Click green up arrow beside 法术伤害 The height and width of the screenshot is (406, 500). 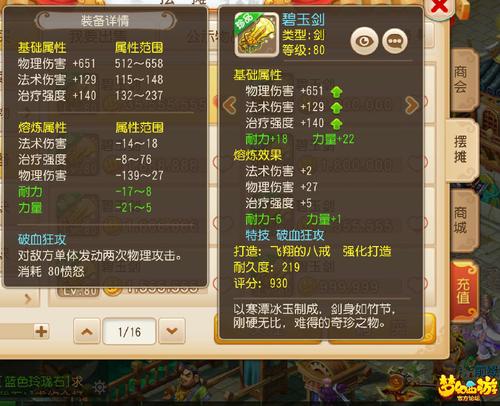[336, 107]
